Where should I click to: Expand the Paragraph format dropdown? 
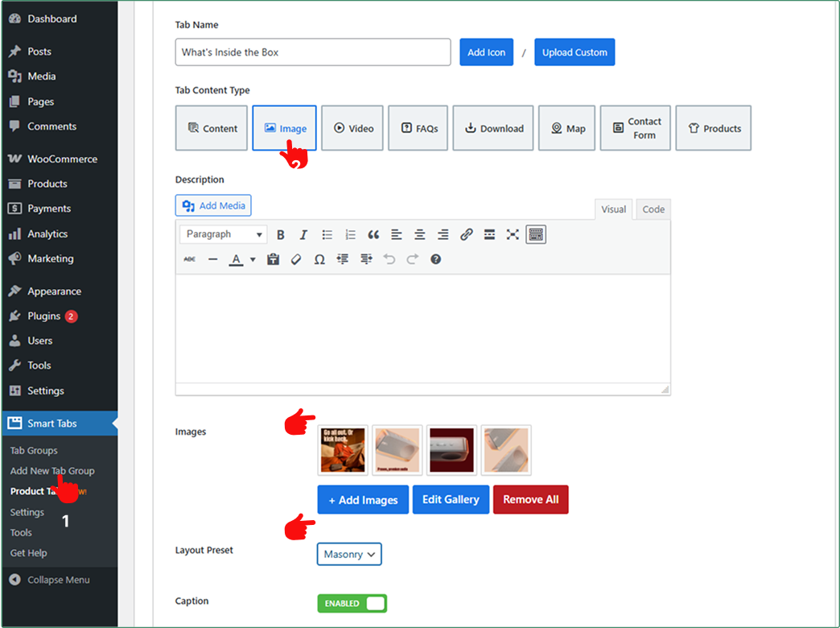(224, 234)
